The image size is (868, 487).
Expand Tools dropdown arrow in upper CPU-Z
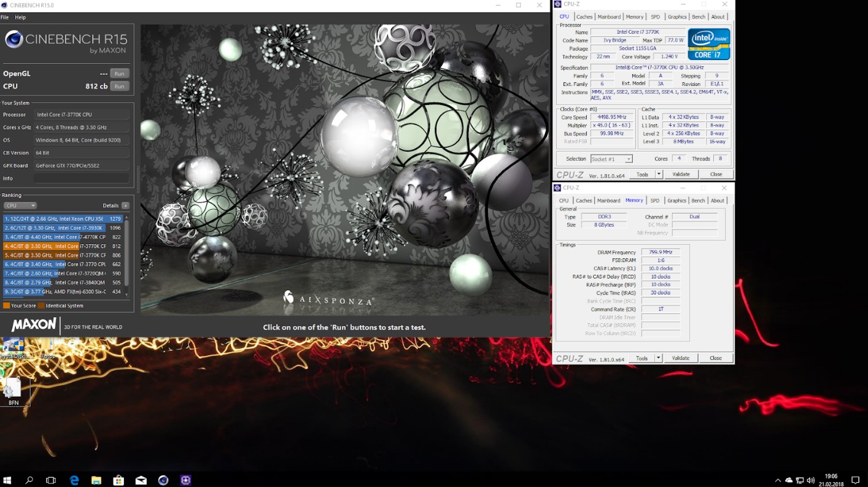click(x=659, y=175)
